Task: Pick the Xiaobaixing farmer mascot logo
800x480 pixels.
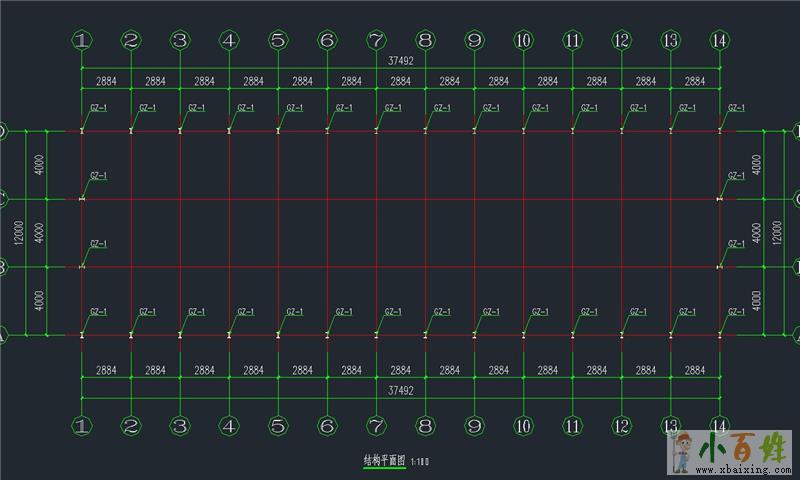Action: pyautogui.click(x=684, y=451)
